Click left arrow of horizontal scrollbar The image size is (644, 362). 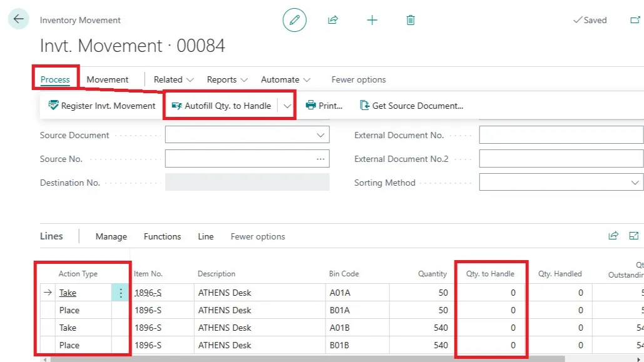tap(45, 359)
